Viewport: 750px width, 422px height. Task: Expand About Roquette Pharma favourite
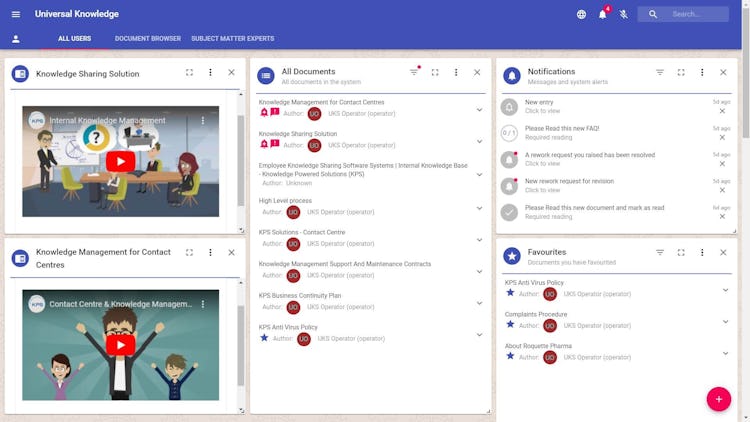(726, 353)
